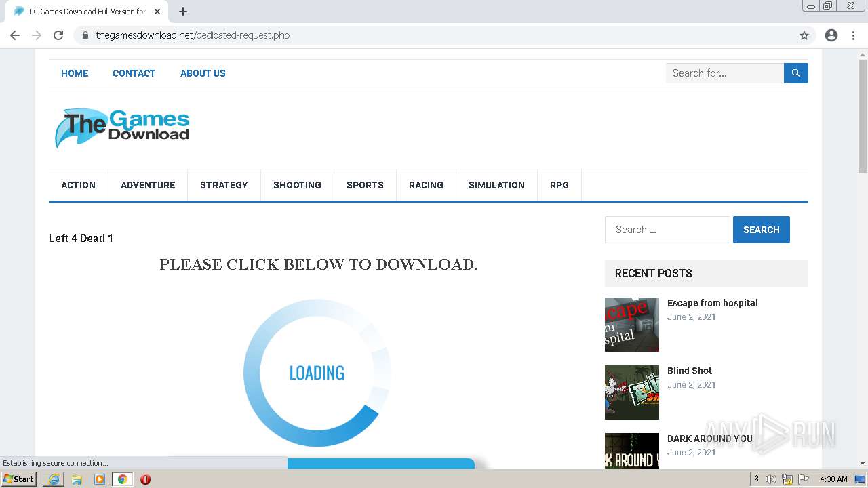Show hidden tray icons arrow
This screenshot has height=488, width=868.
pos(756,479)
